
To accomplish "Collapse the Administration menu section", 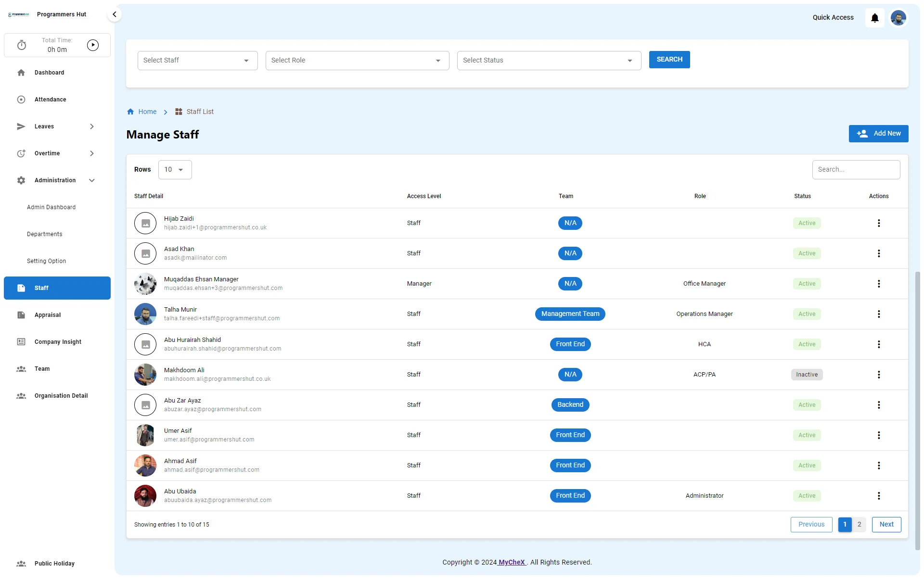I will point(91,180).
